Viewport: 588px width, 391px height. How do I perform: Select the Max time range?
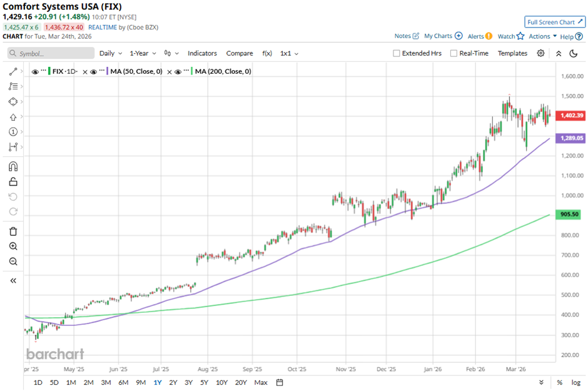(261, 382)
